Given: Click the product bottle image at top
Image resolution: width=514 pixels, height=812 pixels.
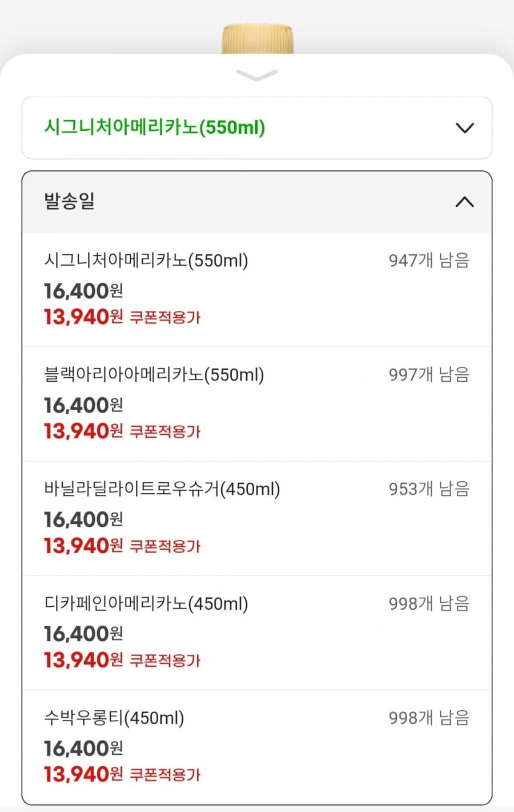Looking at the screenshot, I should click(x=258, y=38).
